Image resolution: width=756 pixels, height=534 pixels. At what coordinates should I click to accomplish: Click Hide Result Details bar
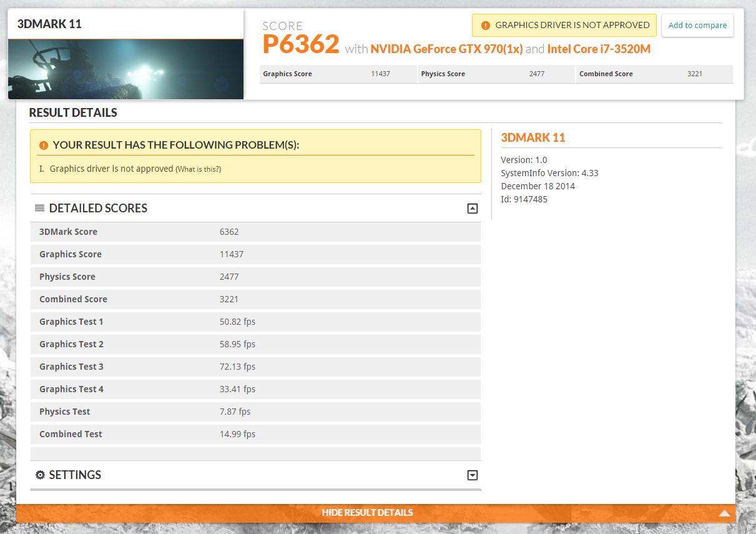click(x=375, y=513)
